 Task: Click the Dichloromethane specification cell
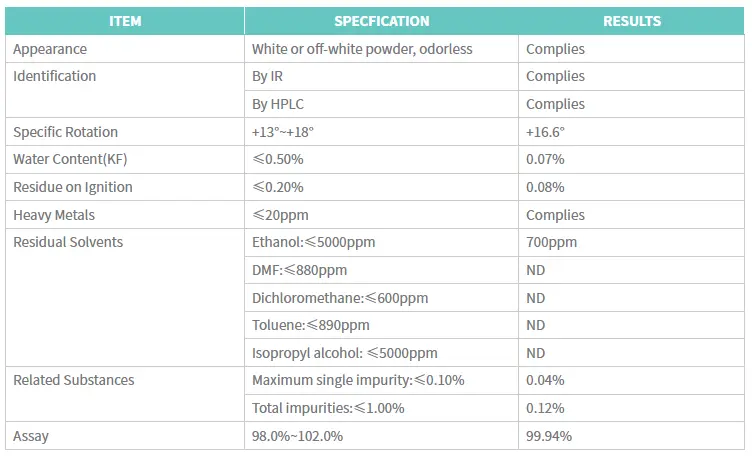(340, 298)
